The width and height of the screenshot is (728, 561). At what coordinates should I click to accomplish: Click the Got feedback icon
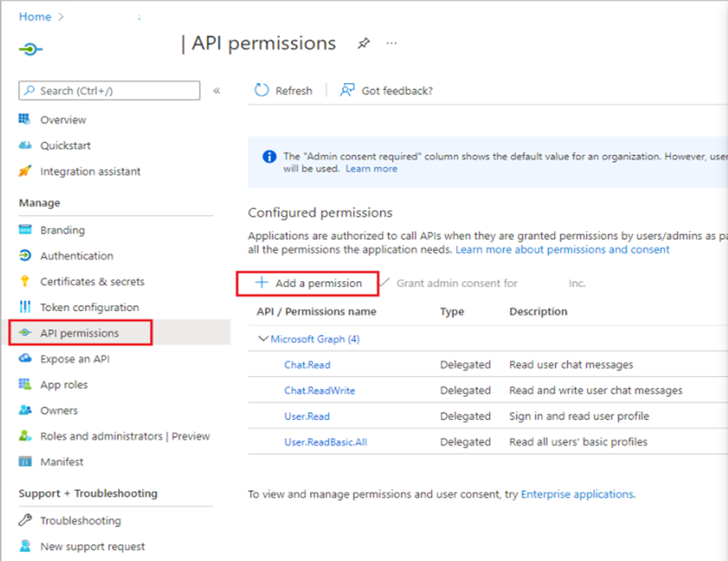pos(348,91)
